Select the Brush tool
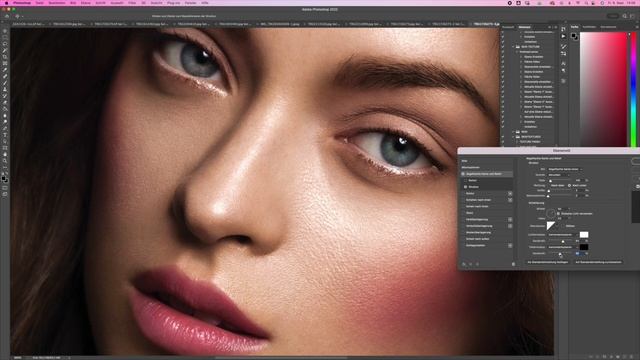 (5, 83)
